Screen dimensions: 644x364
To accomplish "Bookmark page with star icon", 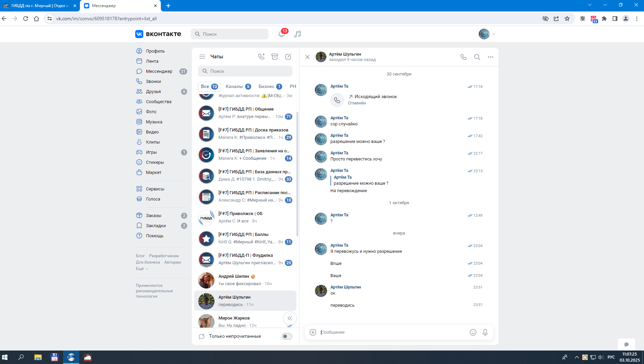I will (x=567, y=19).
